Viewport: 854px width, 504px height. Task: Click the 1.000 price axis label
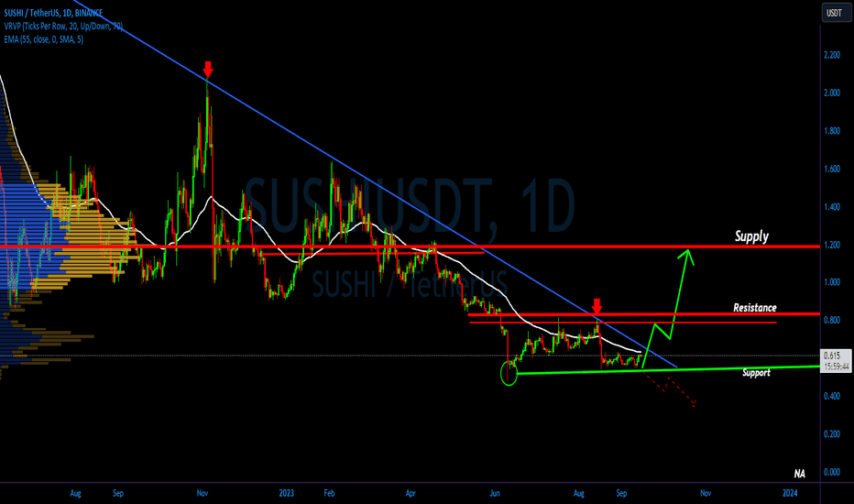click(x=832, y=282)
